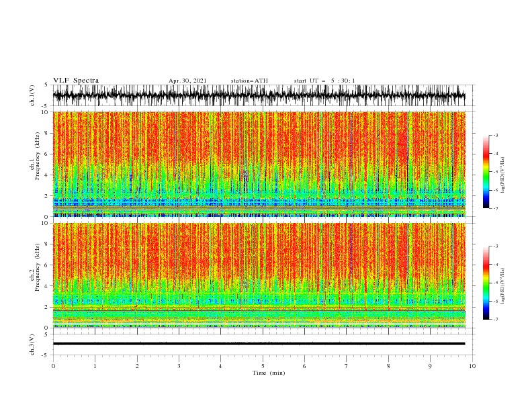Click the "8" kHz tick on ch.1 frequency axis
This screenshot has height=411, width=532.
46,133
